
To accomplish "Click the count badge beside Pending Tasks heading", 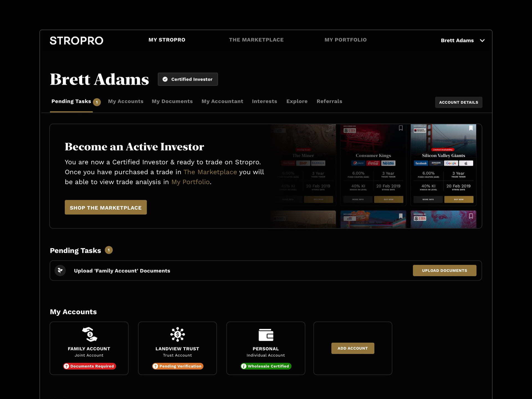I will (x=109, y=250).
